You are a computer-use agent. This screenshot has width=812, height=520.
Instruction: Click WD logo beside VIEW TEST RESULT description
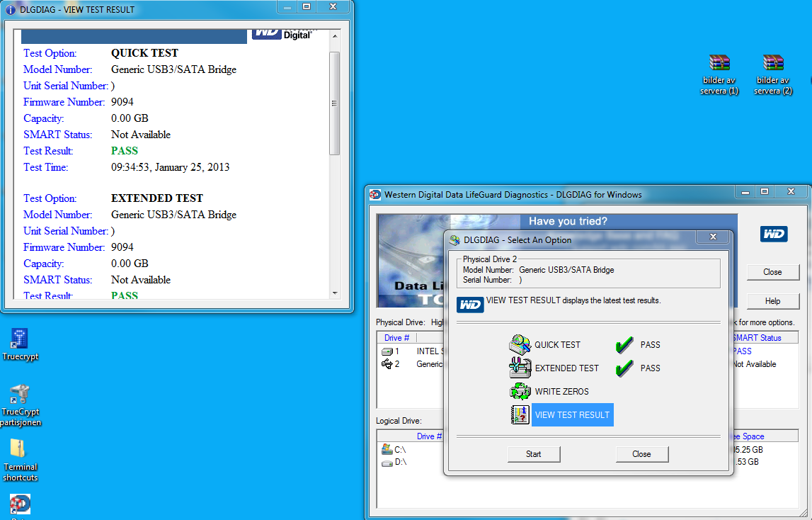coord(470,305)
